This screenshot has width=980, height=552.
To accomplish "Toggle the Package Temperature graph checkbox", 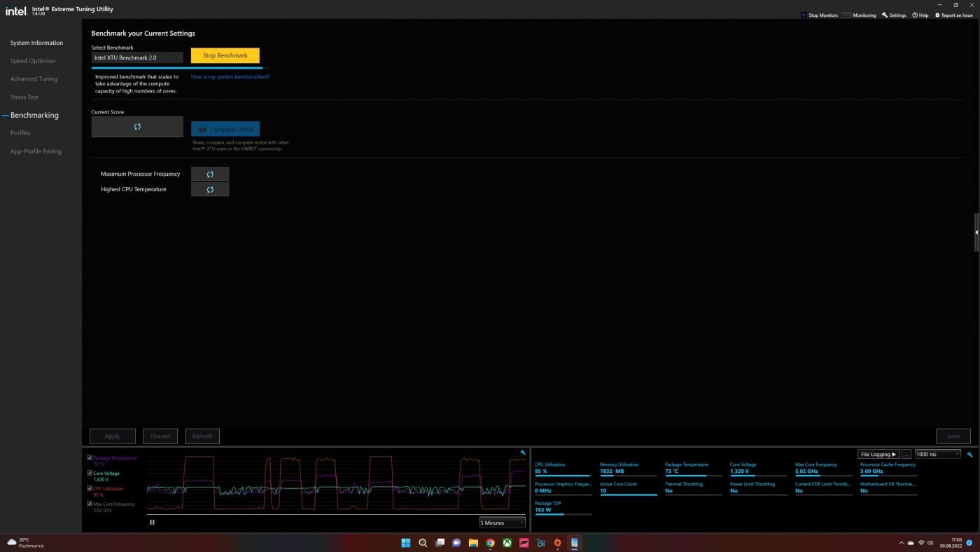I will click(x=90, y=458).
